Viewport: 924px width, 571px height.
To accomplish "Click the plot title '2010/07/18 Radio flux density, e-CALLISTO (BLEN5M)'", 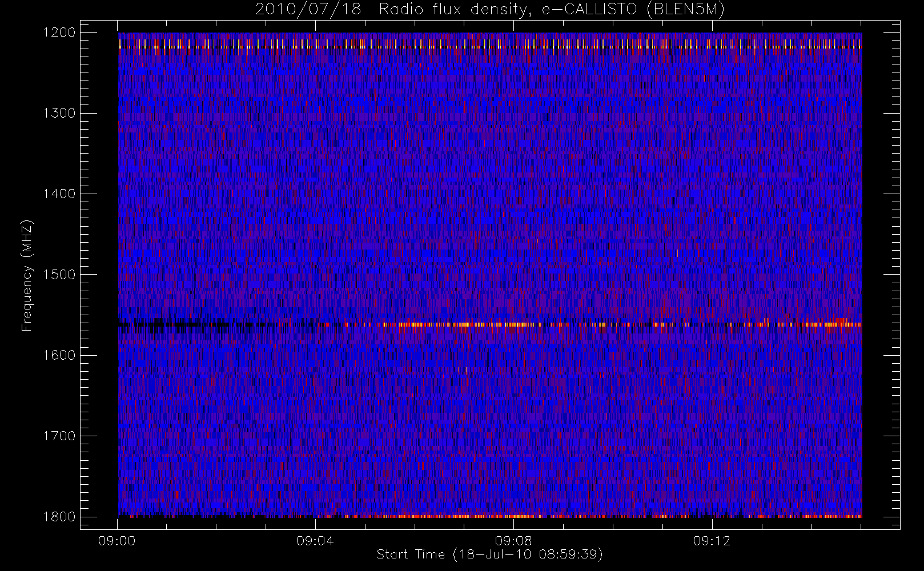I will coord(490,10).
